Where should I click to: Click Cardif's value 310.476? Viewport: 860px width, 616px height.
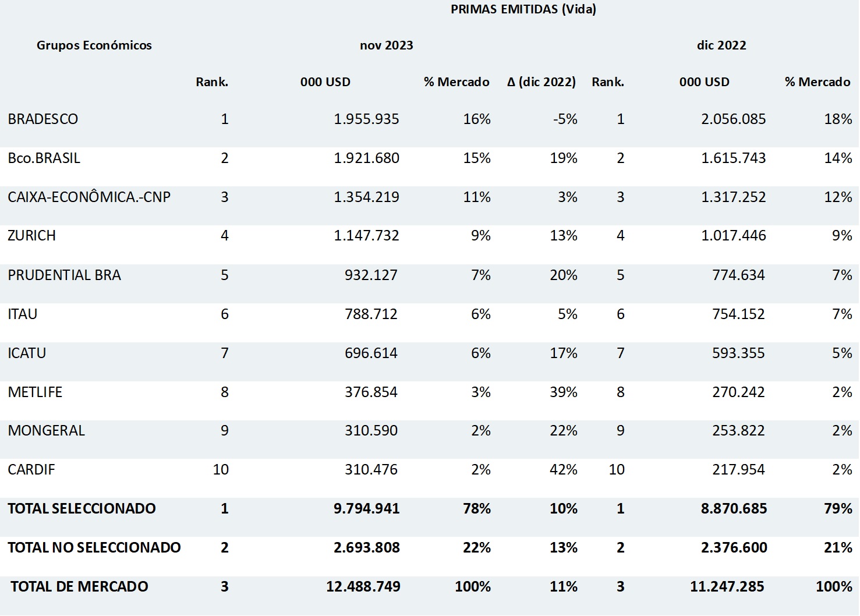(x=371, y=469)
